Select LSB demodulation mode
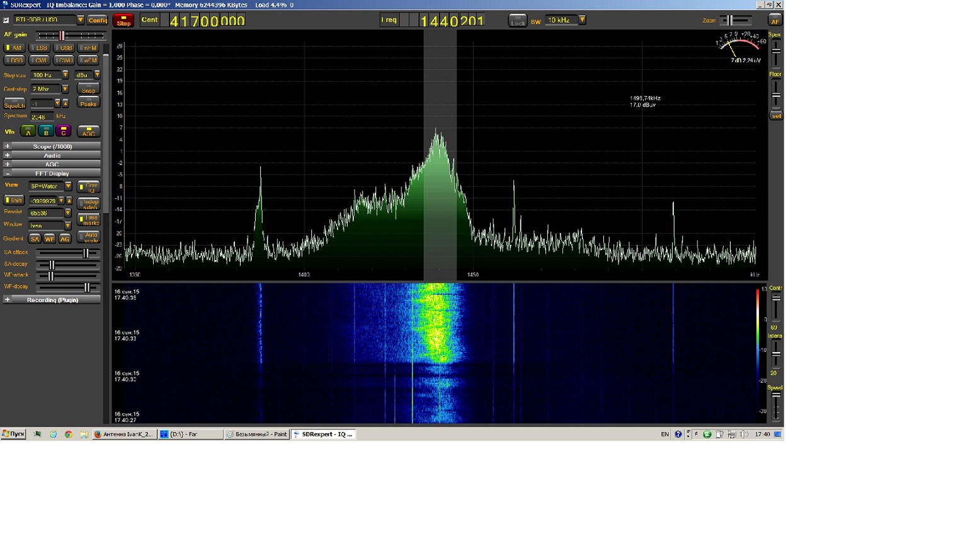 pyautogui.click(x=39, y=48)
